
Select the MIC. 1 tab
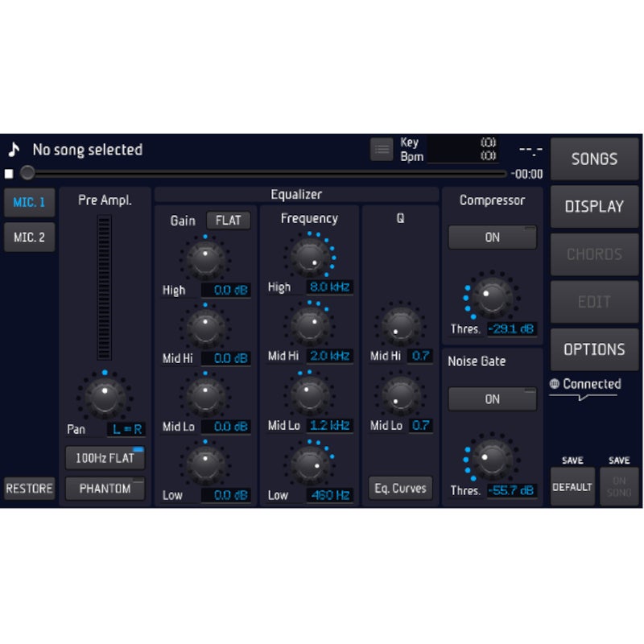(x=29, y=203)
